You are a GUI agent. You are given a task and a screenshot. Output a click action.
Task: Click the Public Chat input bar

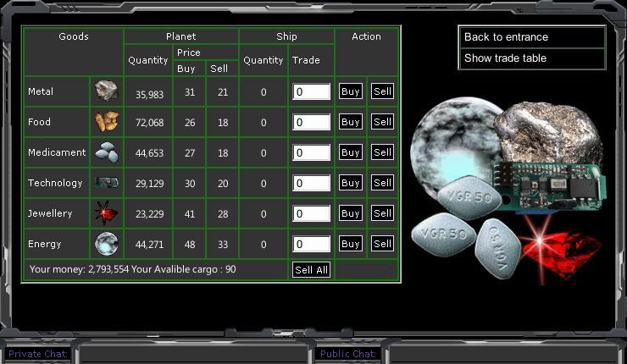tap(504, 354)
